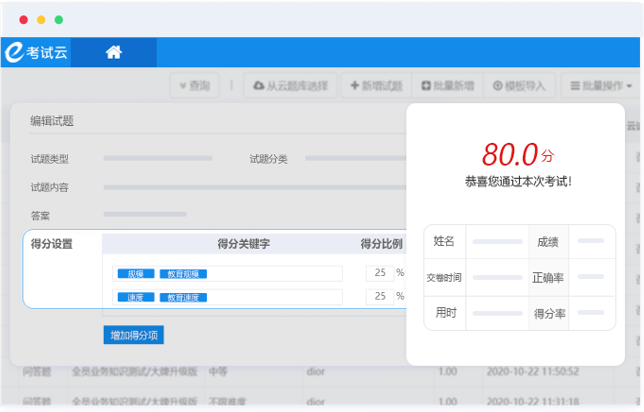Click the 增加得分项 button
The image size is (644, 412).
point(132,334)
